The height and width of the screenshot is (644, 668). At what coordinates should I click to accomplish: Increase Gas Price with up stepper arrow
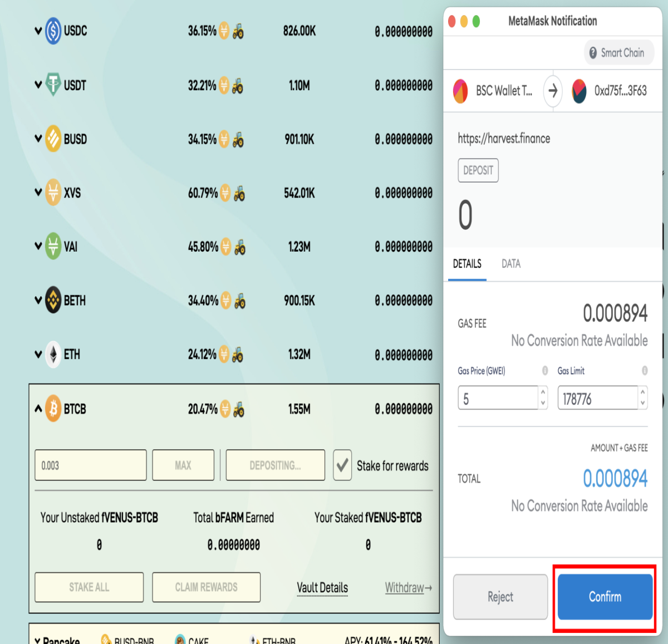coord(543,392)
